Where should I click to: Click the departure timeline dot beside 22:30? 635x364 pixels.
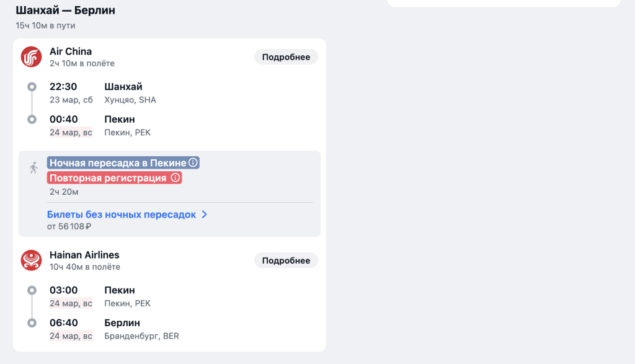point(31,86)
